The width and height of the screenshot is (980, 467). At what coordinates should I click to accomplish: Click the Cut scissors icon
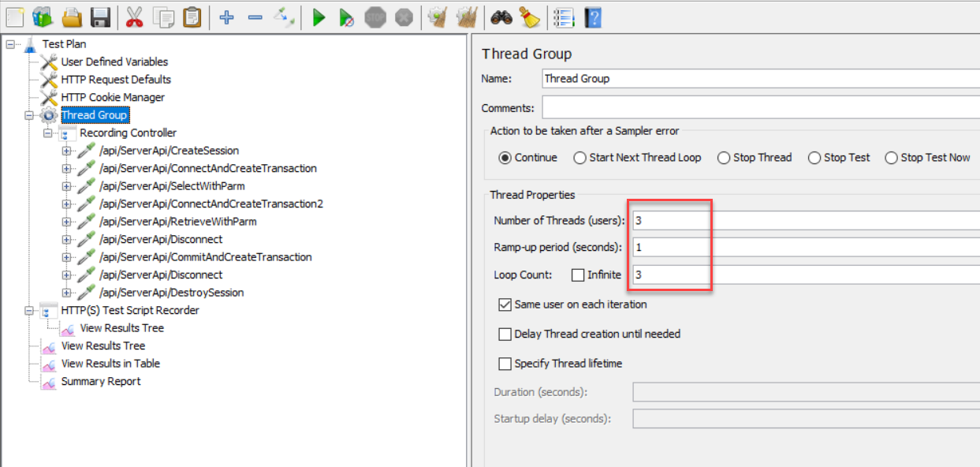click(x=135, y=17)
